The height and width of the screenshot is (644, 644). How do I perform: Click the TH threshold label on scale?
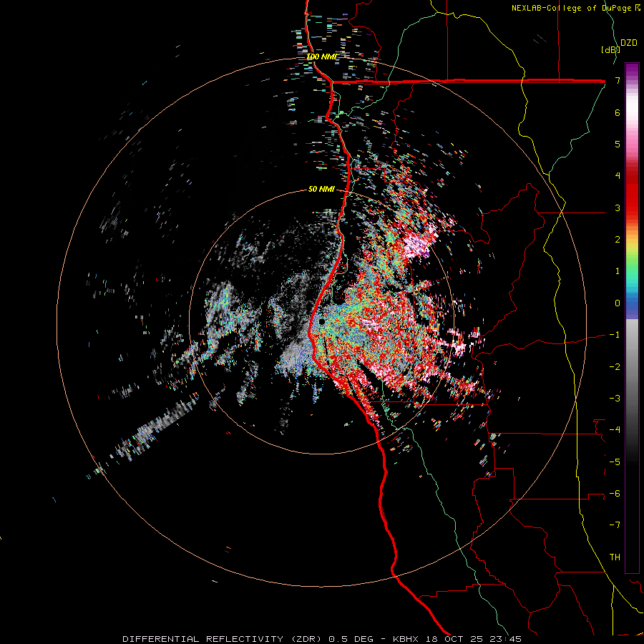point(615,557)
